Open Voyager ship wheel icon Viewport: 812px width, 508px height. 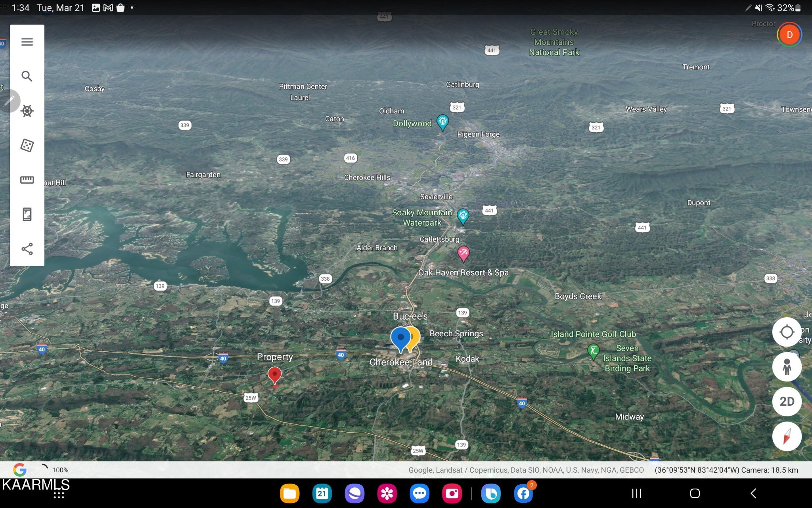pyautogui.click(x=27, y=111)
